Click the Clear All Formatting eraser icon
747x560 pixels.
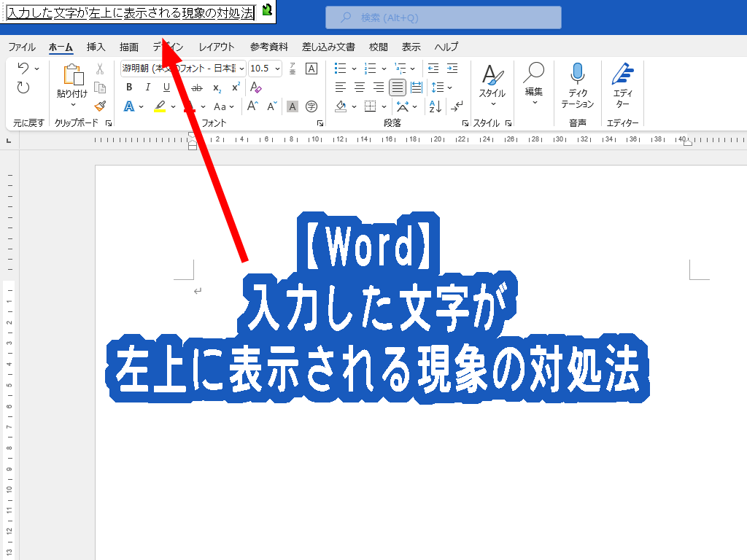(256, 87)
